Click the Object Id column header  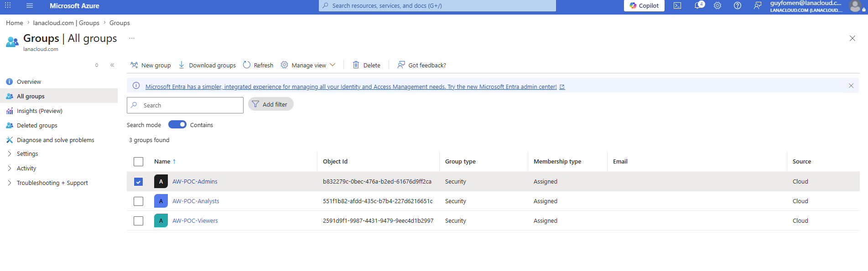click(x=335, y=161)
